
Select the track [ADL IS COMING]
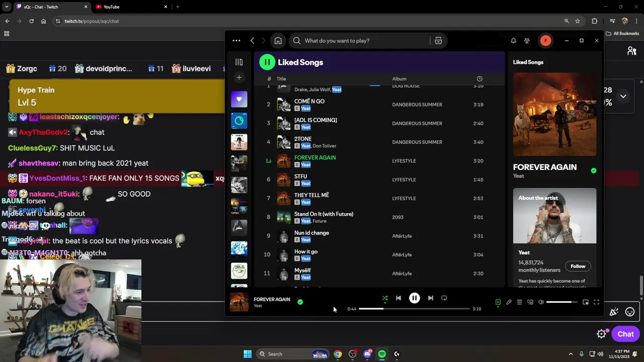tap(315, 120)
